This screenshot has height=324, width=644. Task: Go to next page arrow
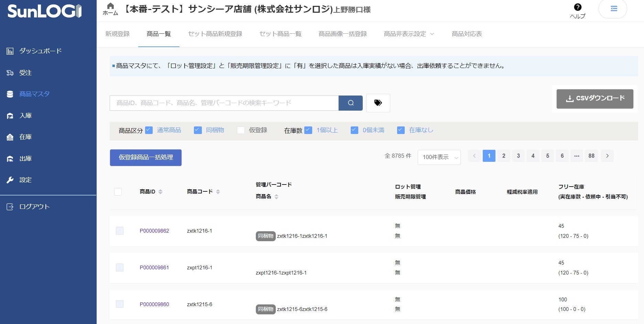607,156
